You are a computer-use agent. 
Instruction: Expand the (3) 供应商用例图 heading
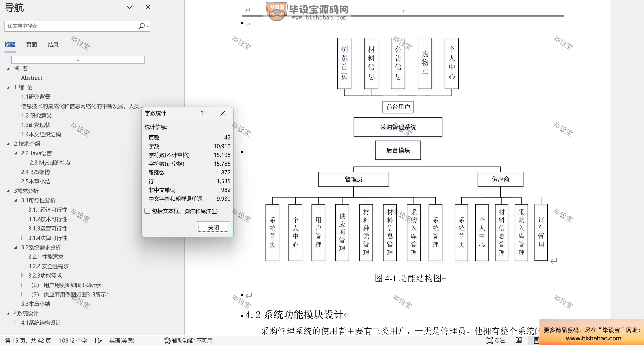pos(22,294)
